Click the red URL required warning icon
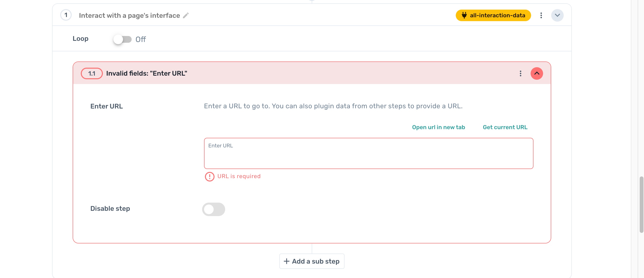 pyautogui.click(x=210, y=176)
